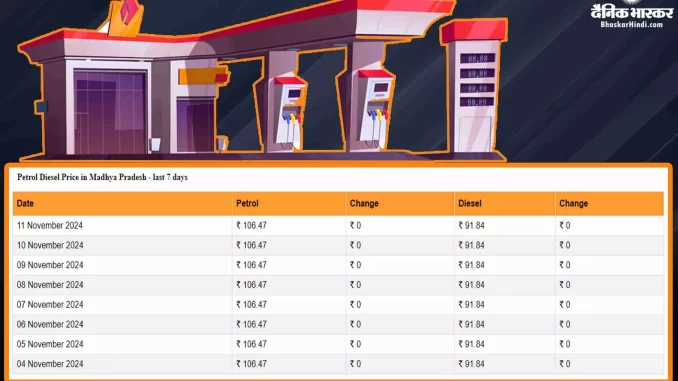Select the 08 November 2024 date cell
Image resolution: width=678 pixels, height=381 pixels.
click(x=50, y=285)
